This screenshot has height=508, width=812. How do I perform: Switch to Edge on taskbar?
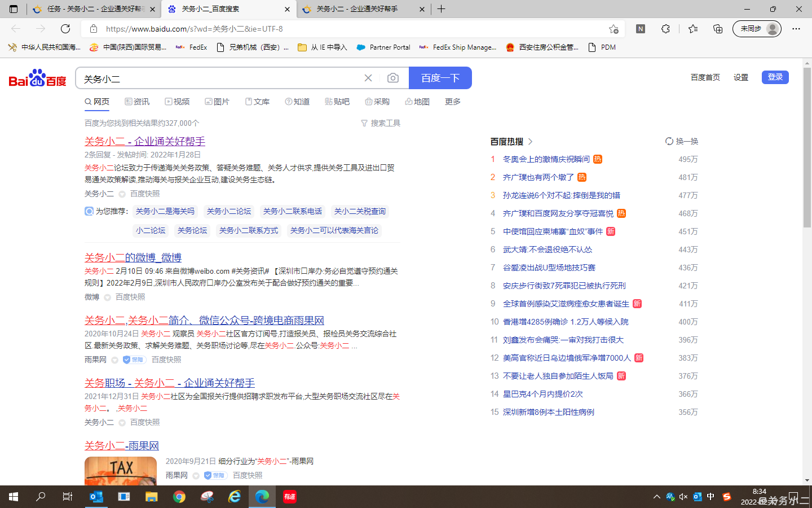pos(262,497)
